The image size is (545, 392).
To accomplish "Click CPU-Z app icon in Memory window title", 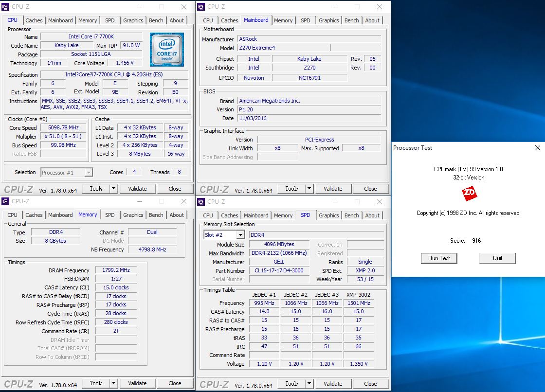I will [x=5, y=201].
